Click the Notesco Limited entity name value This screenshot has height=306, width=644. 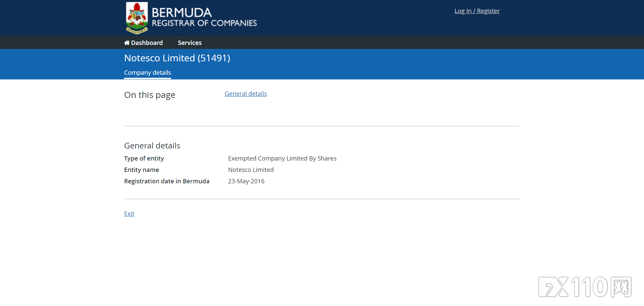251,170
